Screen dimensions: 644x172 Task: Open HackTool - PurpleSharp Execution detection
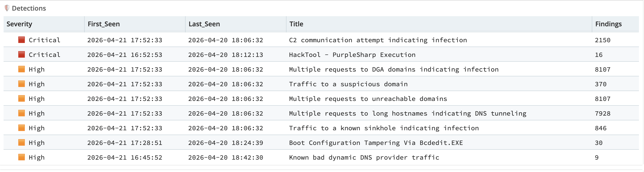tap(352, 55)
